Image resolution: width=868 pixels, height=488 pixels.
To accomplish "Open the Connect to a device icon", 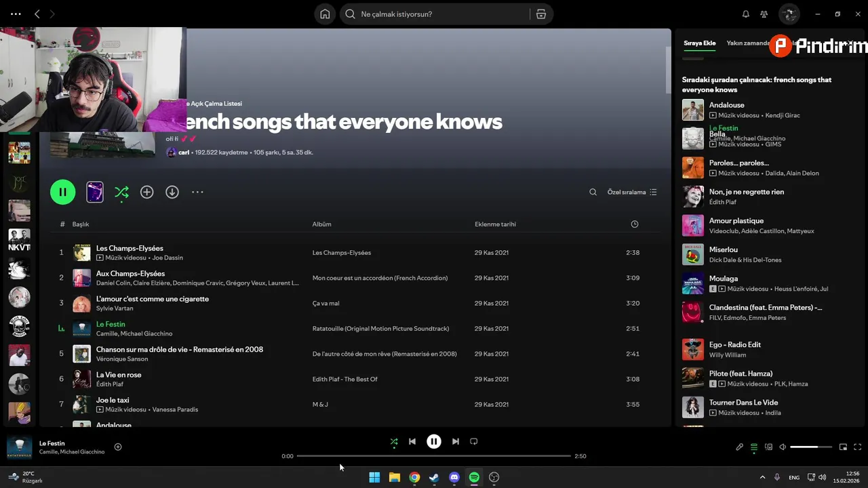I will (769, 447).
